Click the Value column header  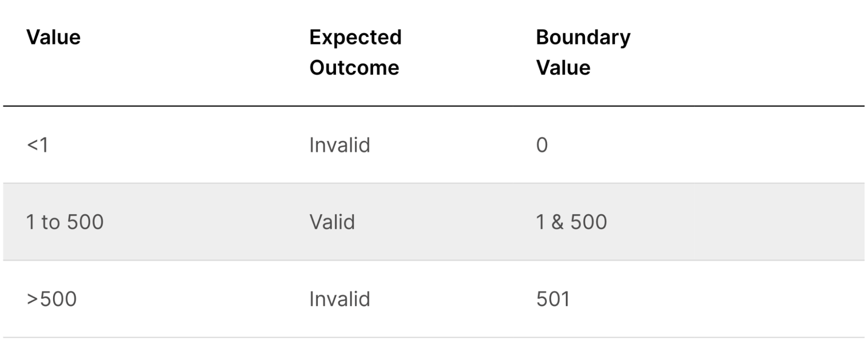pos(53,37)
